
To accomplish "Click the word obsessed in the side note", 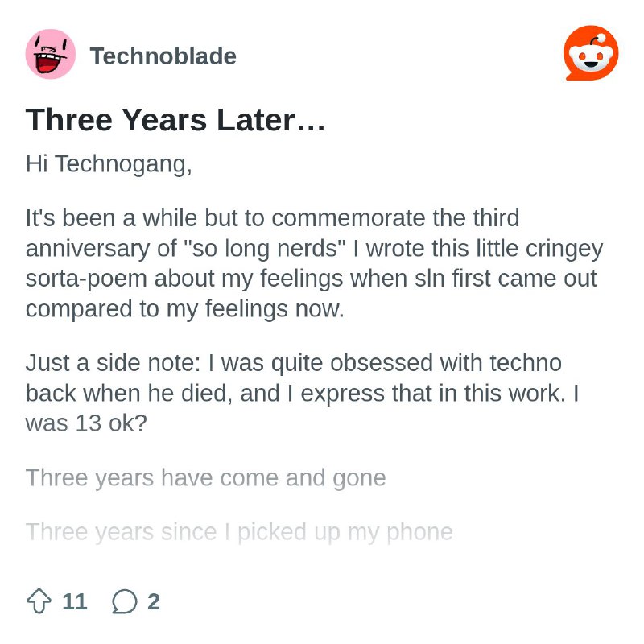I will point(382,363).
